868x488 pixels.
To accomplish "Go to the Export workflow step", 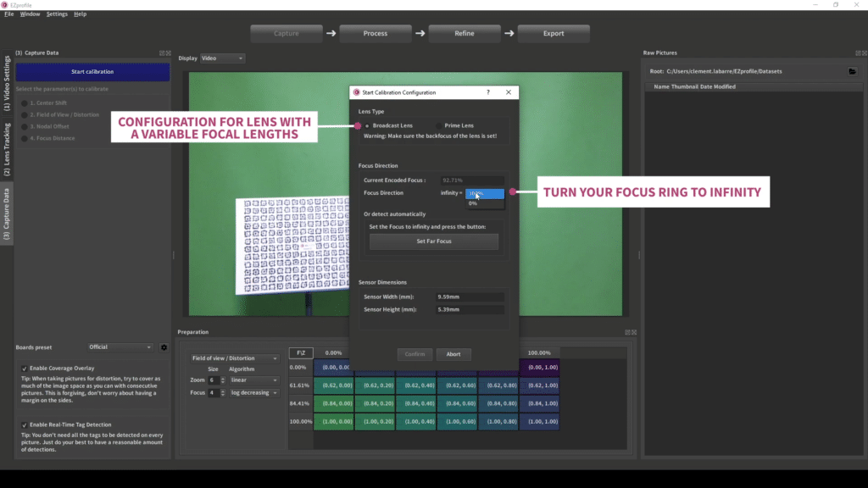I will tap(554, 34).
